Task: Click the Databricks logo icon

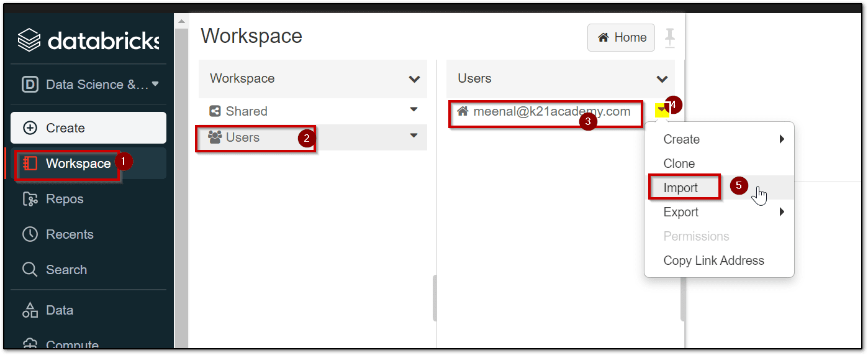Action: pyautogui.click(x=29, y=41)
